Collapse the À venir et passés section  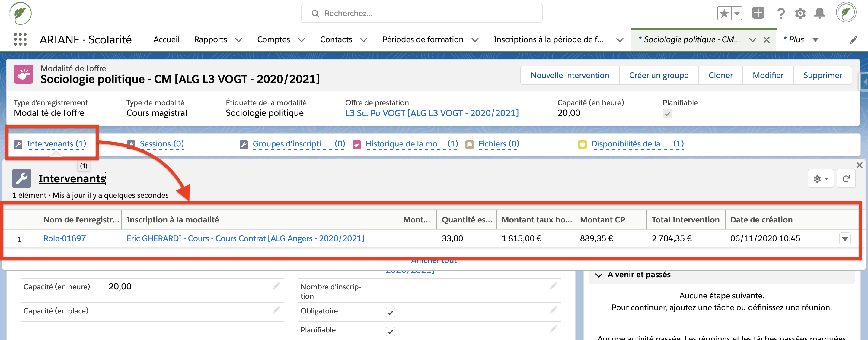pos(598,275)
